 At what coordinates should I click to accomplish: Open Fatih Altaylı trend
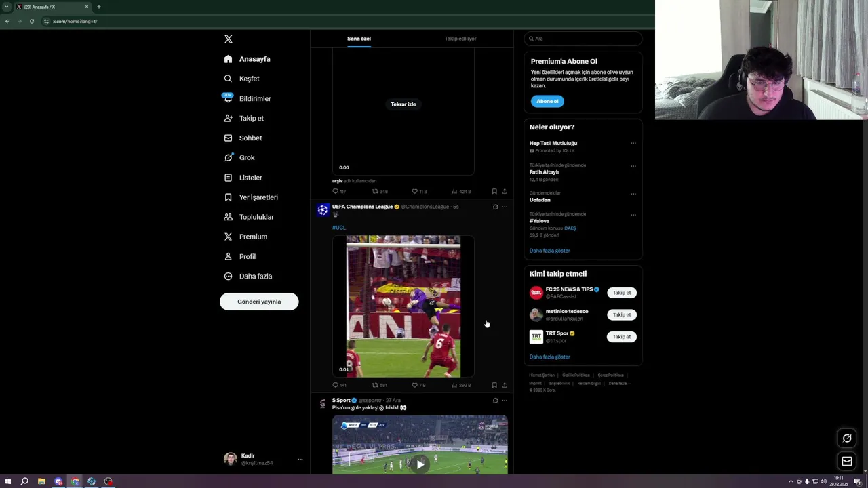[x=544, y=172]
